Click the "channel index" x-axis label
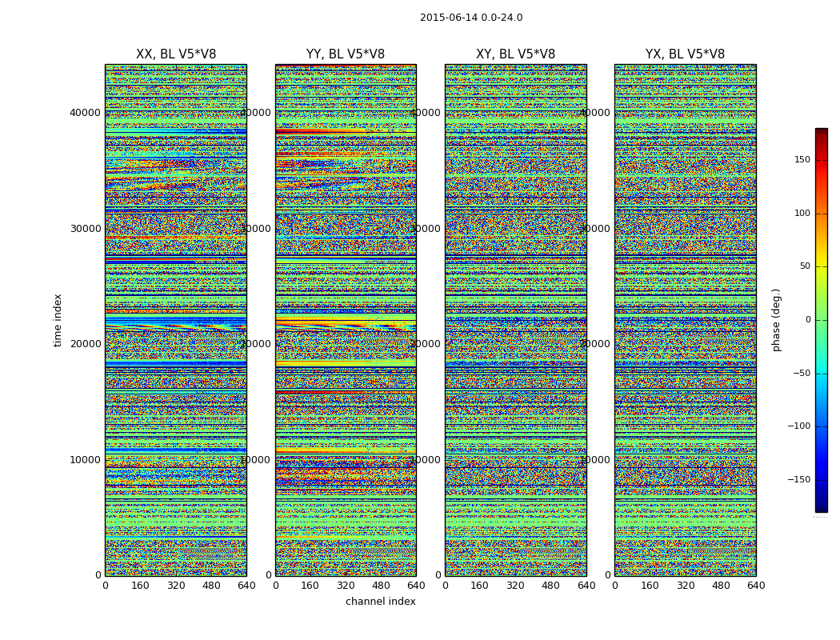This screenshot has height=640, width=840. (380, 602)
